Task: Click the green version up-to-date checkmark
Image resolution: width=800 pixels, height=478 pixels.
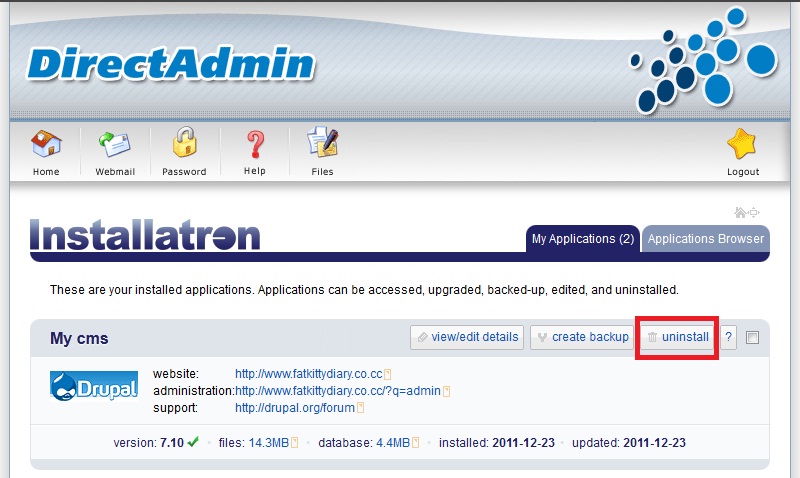Action: point(193,442)
